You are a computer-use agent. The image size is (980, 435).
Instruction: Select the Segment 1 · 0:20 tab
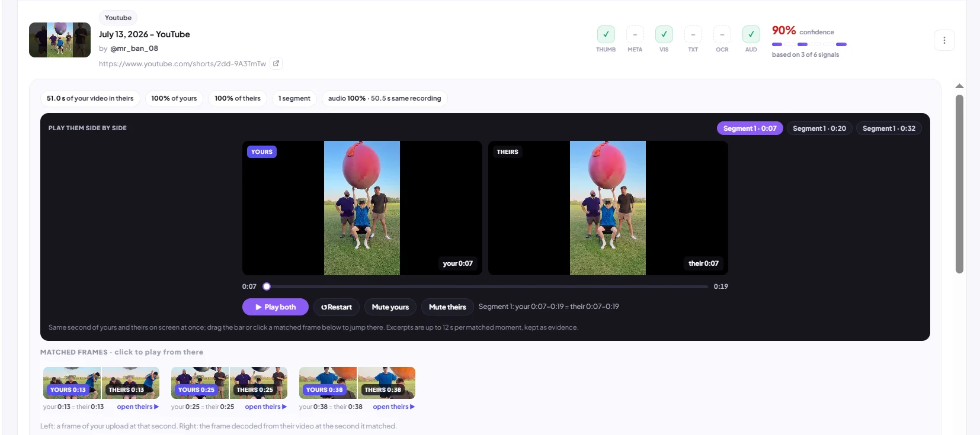(819, 128)
